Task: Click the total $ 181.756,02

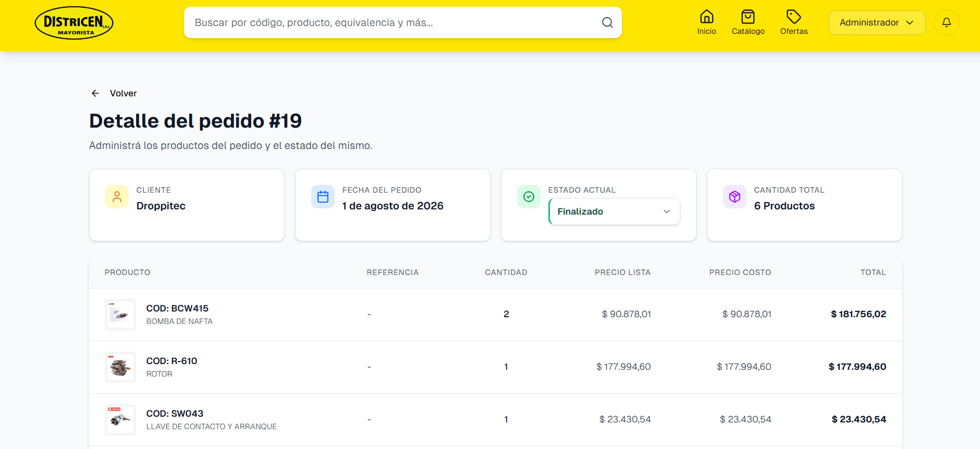Action: tap(859, 314)
